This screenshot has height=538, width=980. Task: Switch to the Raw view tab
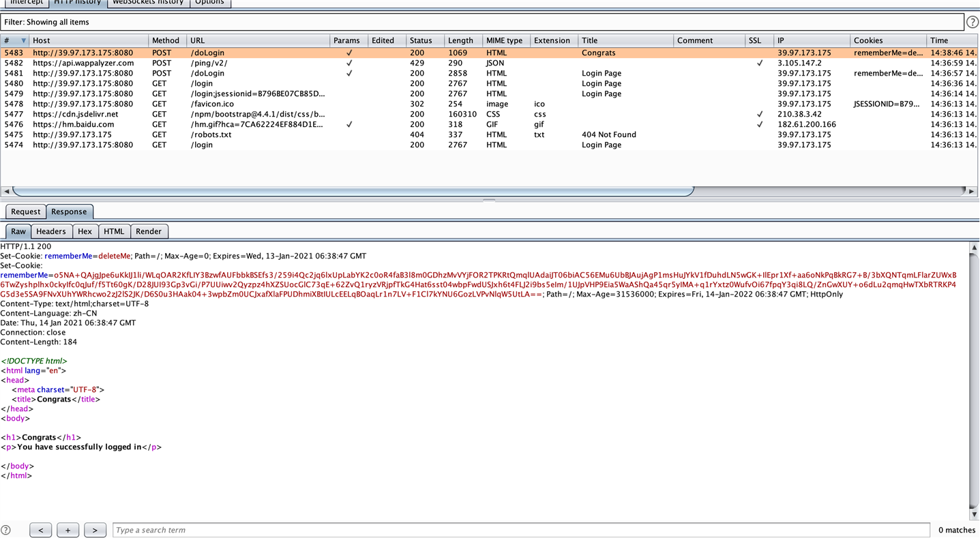(18, 231)
